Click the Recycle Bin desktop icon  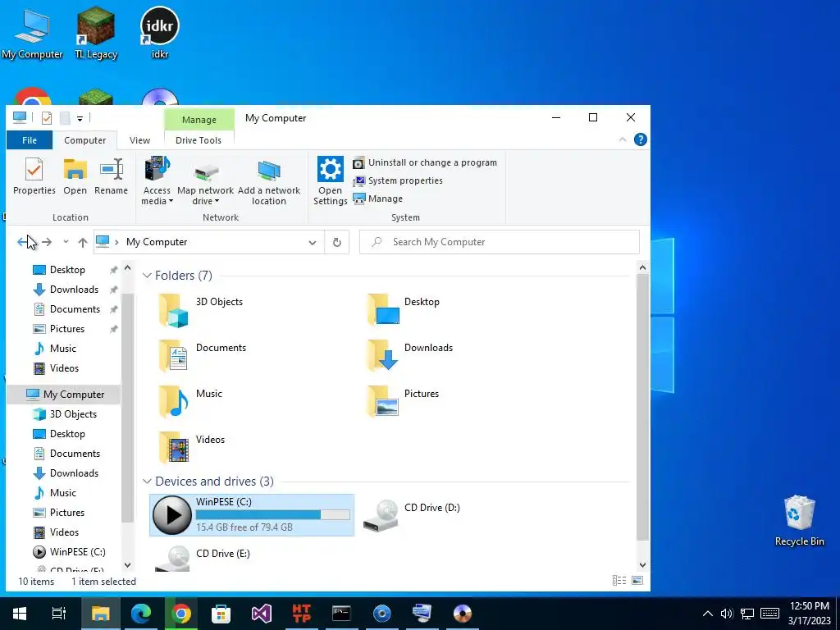[799, 520]
